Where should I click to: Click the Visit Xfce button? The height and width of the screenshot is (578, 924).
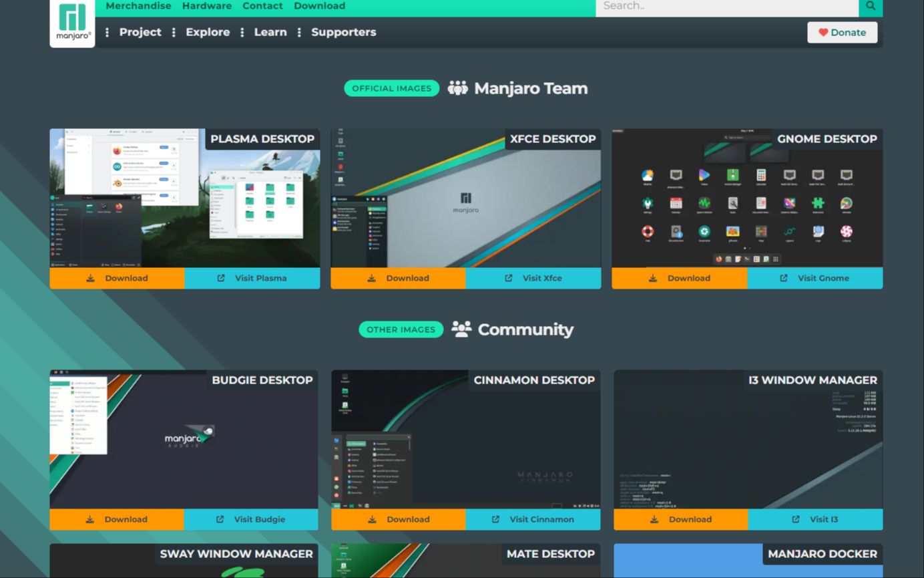point(533,278)
